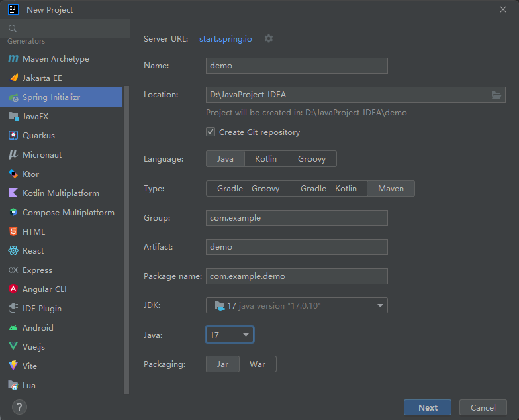
Task: Click the Package name field
Action: pyautogui.click(x=297, y=276)
